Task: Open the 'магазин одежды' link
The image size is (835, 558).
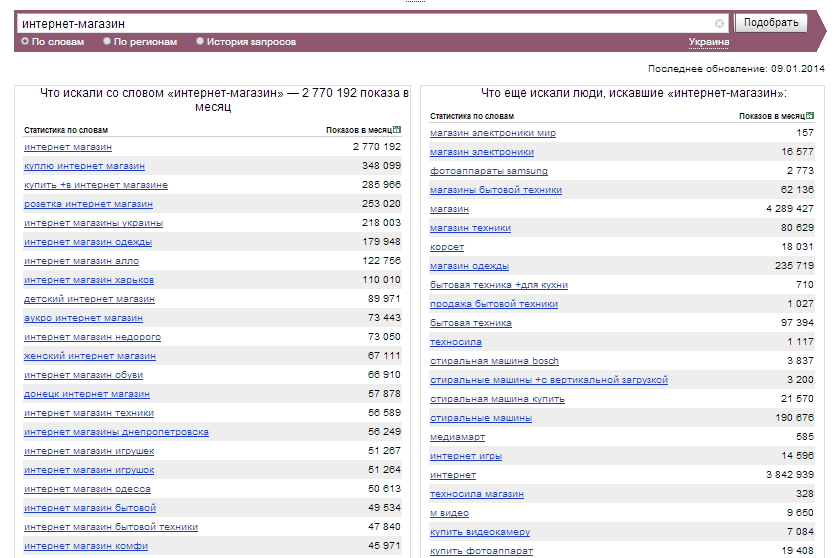Action: point(469,266)
